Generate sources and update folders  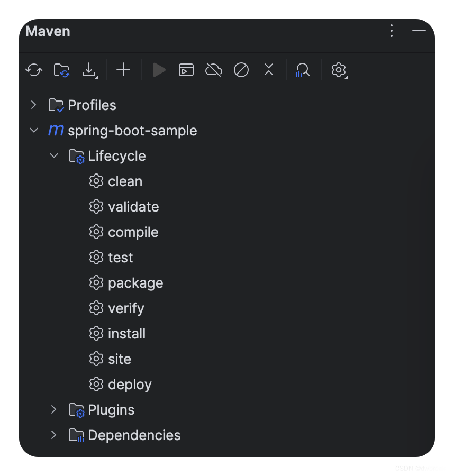point(61,69)
